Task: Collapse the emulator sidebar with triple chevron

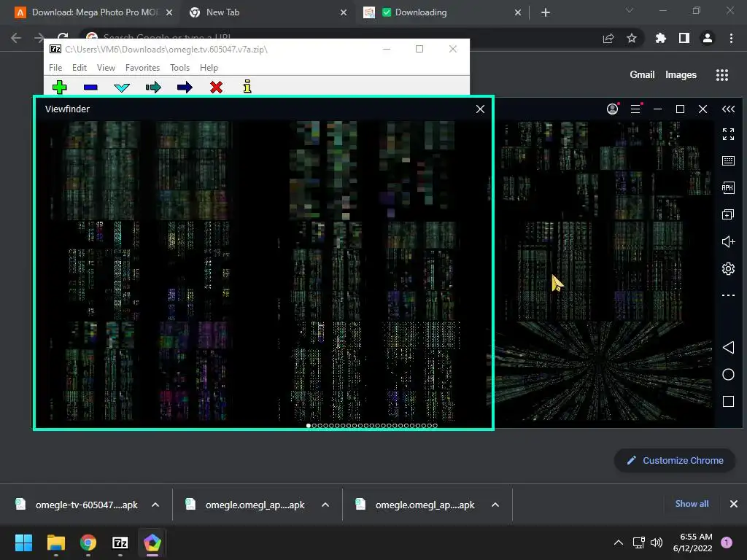Action: (728, 109)
